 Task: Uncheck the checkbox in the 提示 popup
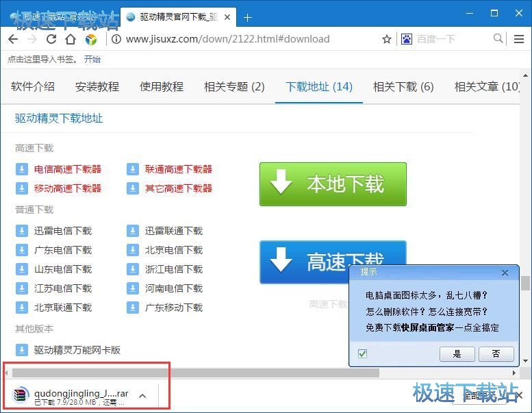pos(362,354)
